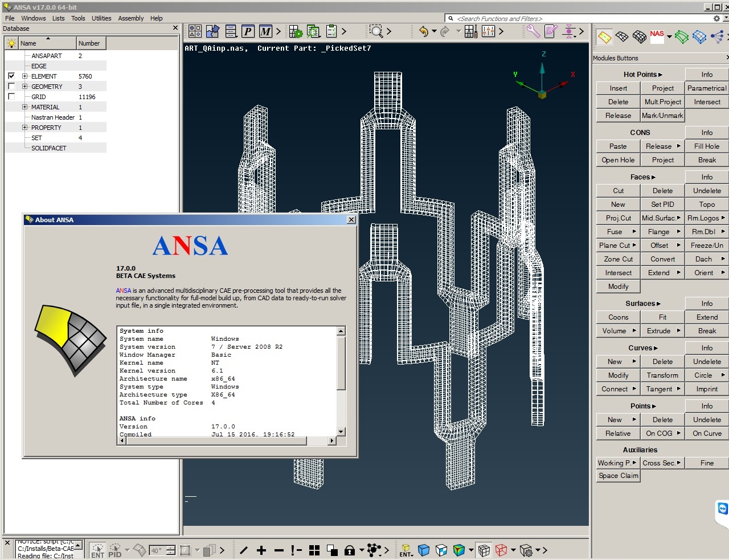Viewport: 729px width, 560px height.
Task: Check the GRID visibility checkbox
Action: pos(11,96)
